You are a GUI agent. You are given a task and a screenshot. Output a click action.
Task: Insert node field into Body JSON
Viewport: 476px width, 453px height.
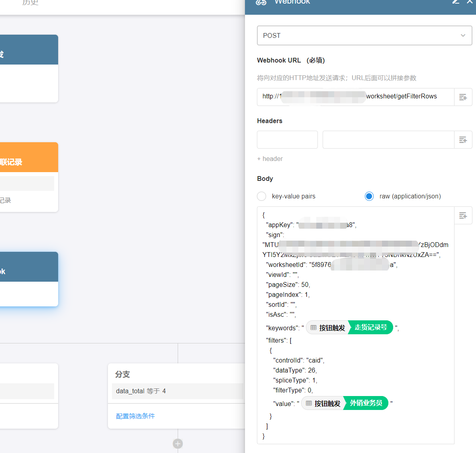pyautogui.click(x=463, y=216)
